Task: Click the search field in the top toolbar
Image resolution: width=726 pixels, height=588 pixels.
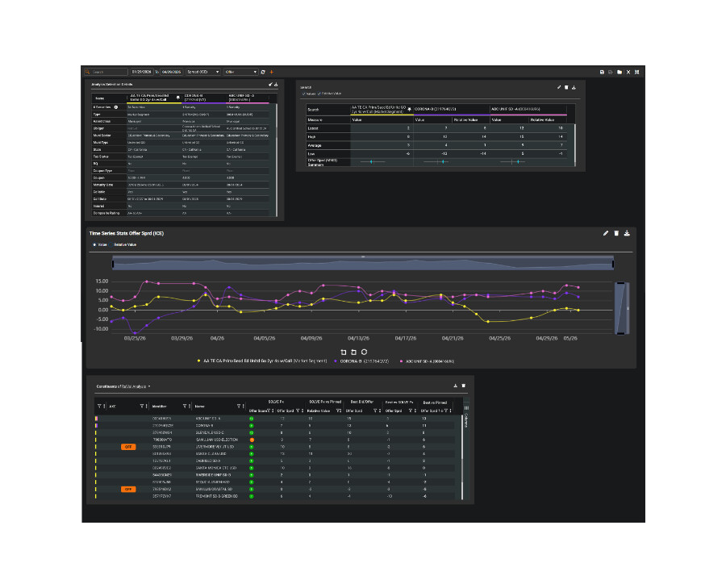Action: coord(106,72)
